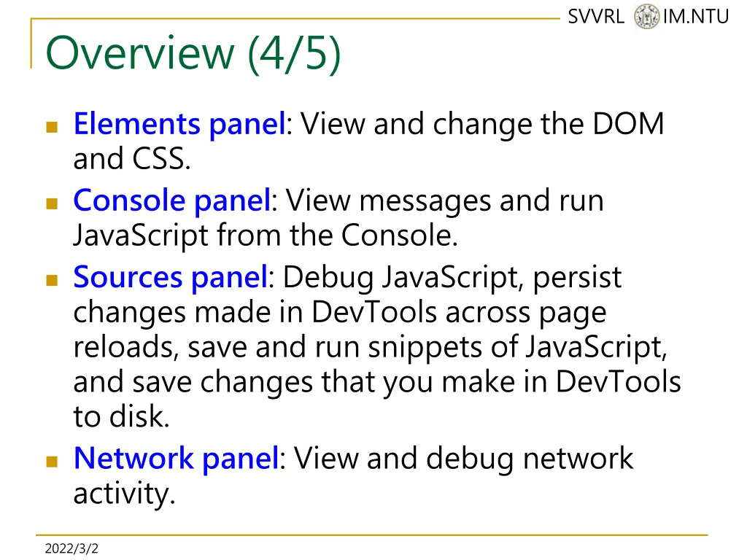Click the 'Debug JavaScript, persist' text

[452, 278]
